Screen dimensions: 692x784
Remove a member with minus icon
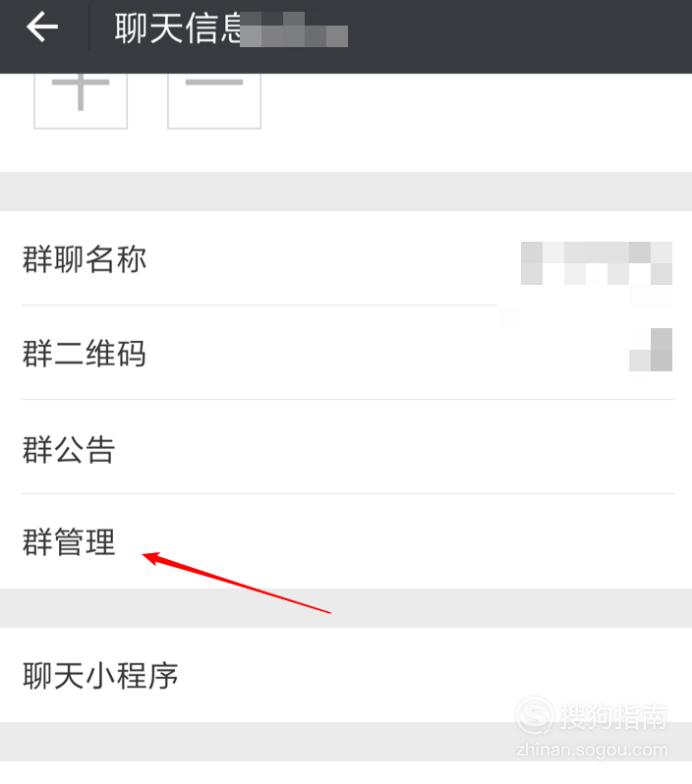pyautogui.click(x=214, y=101)
